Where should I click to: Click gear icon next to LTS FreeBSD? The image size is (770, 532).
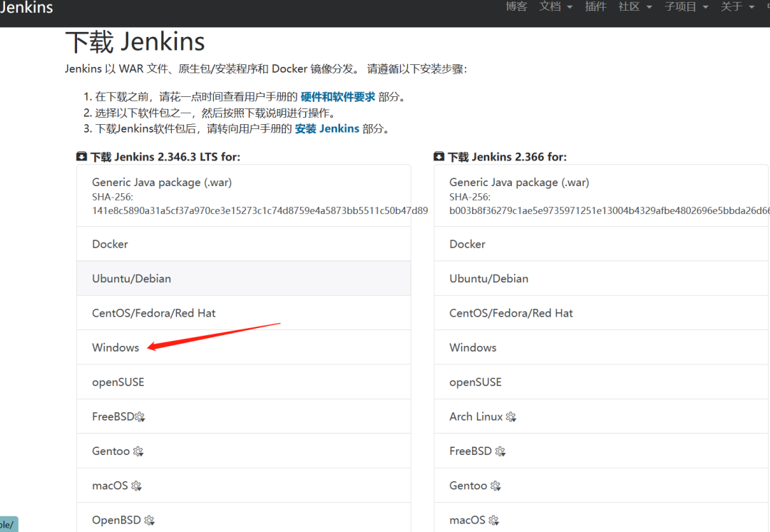[x=140, y=417]
